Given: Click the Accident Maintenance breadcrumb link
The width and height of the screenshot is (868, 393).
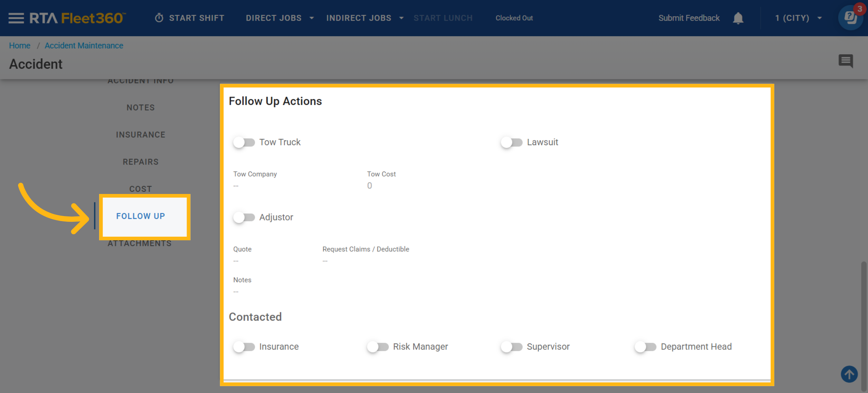Looking at the screenshot, I should (84, 46).
